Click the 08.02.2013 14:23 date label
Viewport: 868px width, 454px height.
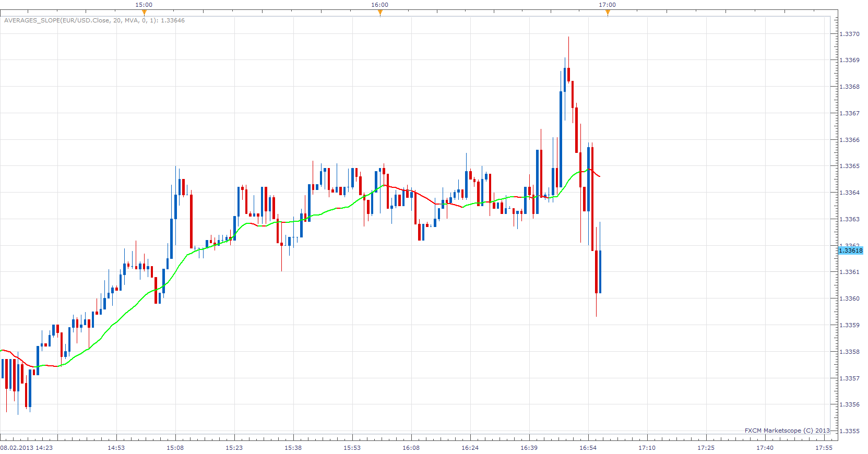pos(27,448)
